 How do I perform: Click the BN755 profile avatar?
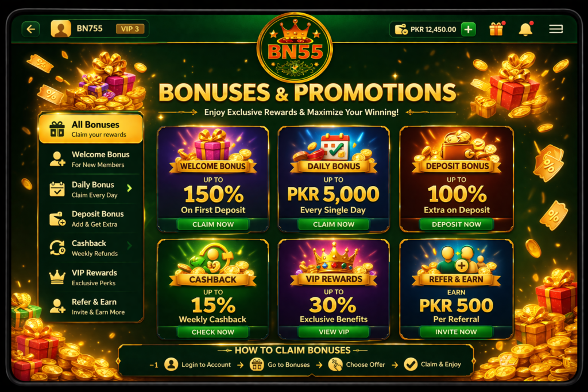[x=61, y=29]
